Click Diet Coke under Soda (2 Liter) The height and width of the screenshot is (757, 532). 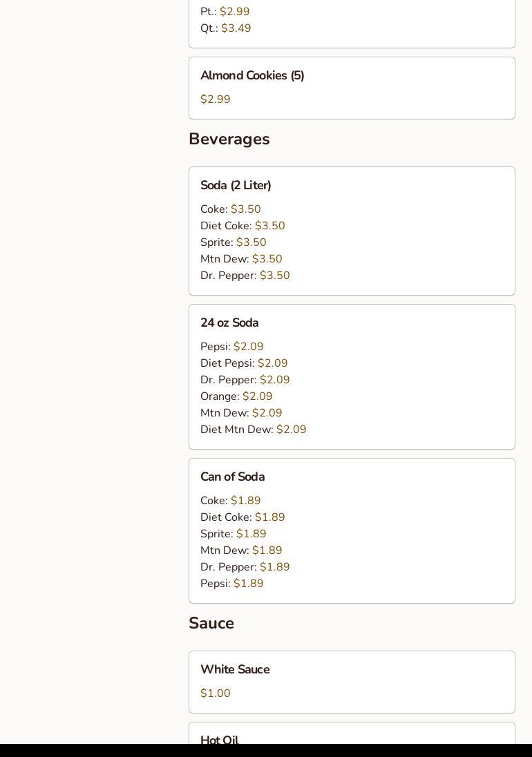(x=242, y=226)
